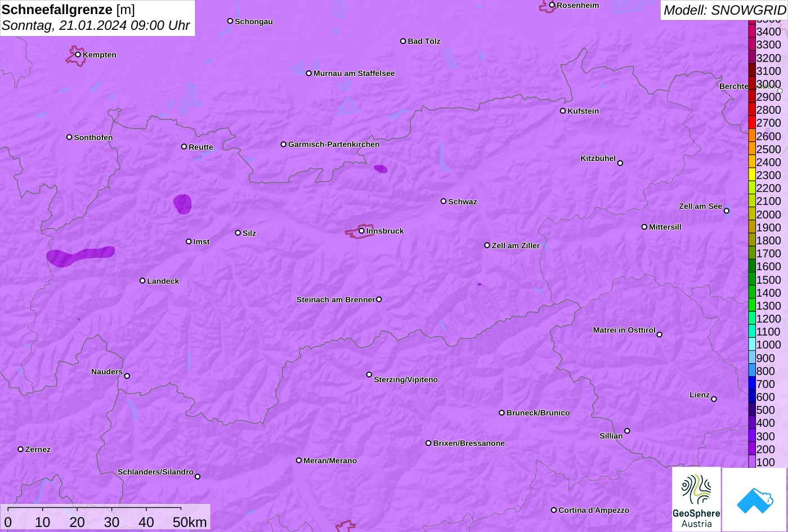Click the Cortina d'Ampezzo marker dot
Viewport: 788px width, 532px height.
point(554,510)
